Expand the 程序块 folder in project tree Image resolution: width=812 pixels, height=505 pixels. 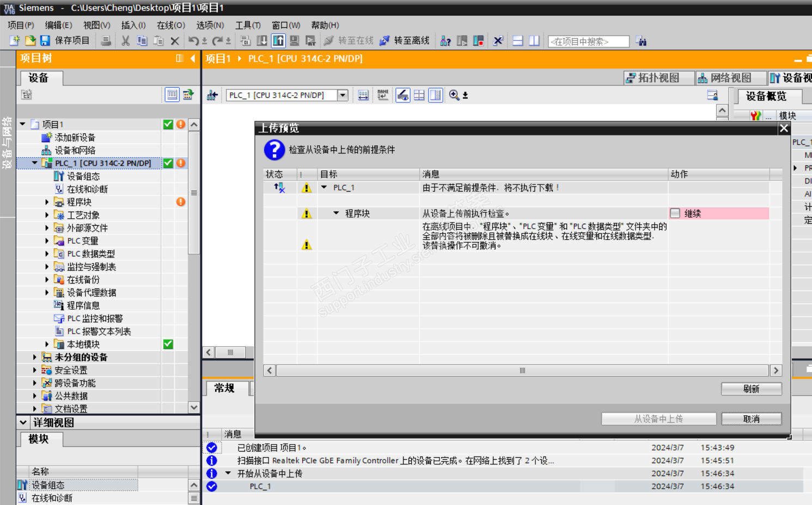click(x=47, y=202)
